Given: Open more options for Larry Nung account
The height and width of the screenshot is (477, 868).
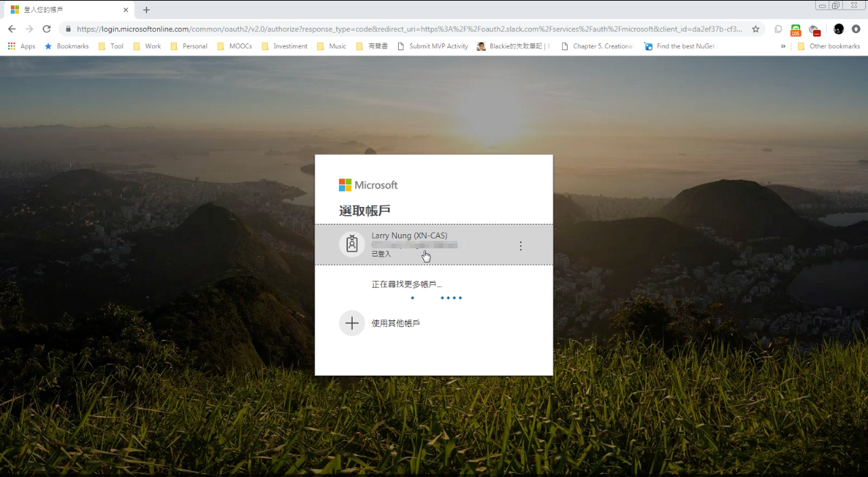Looking at the screenshot, I should pos(521,246).
